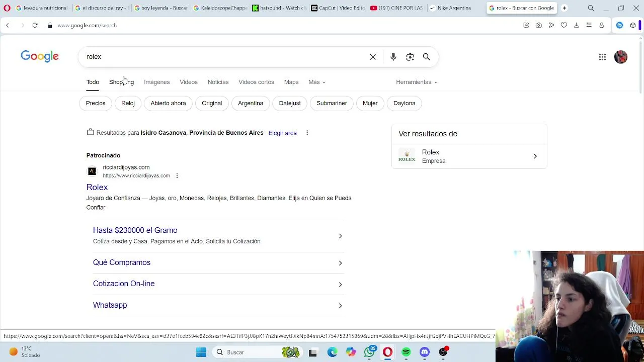The image size is (644, 362).
Task: Reload the page in Opera
Action: (35, 25)
